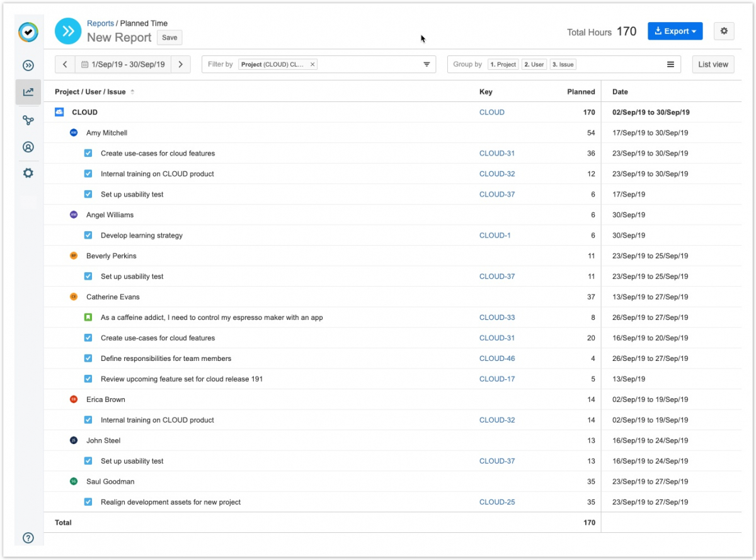Image resolution: width=756 pixels, height=560 pixels.
Task: Select the Amy Mitchell user row
Action: click(x=106, y=133)
